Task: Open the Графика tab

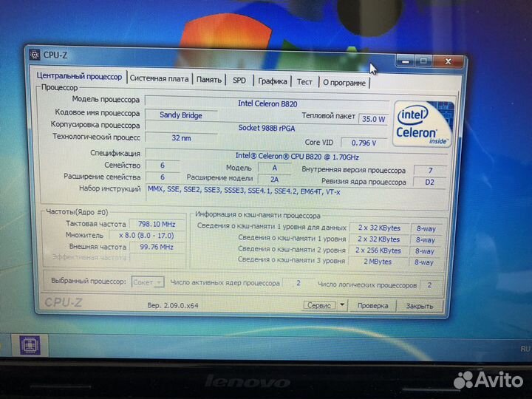Action: 273,81
